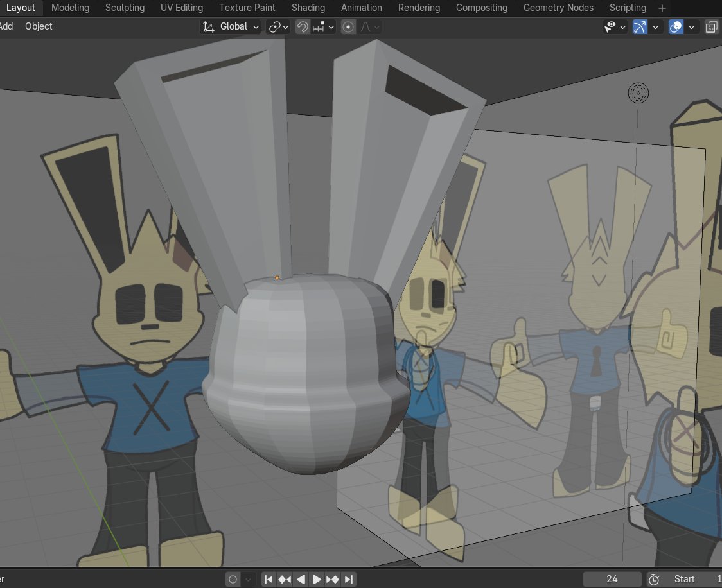Add a new workspace with plus button
This screenshot has height=588, width=722.
(662, 8)
